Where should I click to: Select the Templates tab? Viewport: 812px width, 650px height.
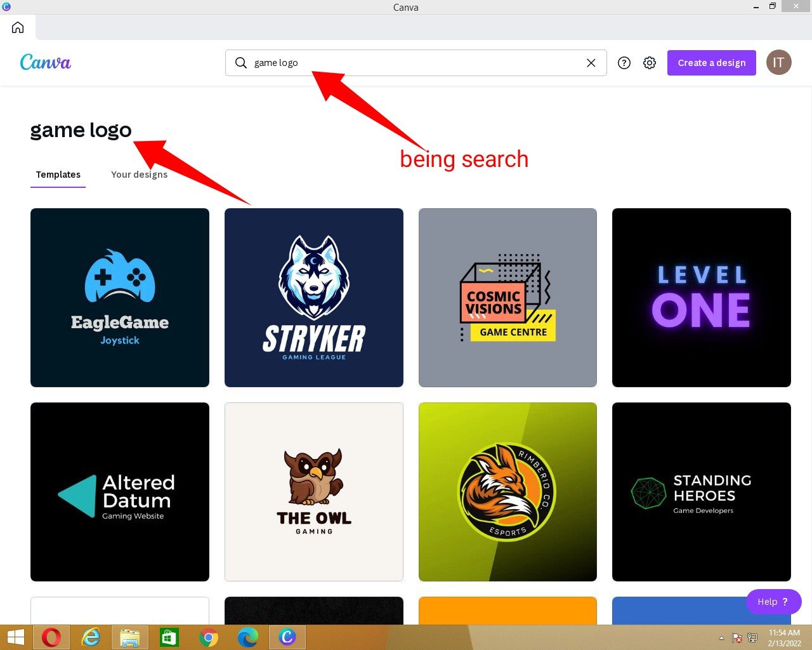click(58, 175)
